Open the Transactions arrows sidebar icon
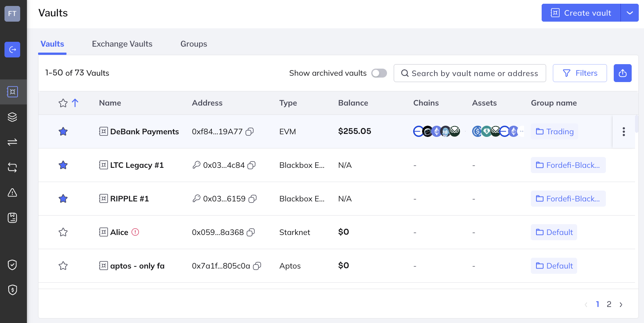Image resolution: width=644 pixels, height=323 pixels. coord(12,142)
